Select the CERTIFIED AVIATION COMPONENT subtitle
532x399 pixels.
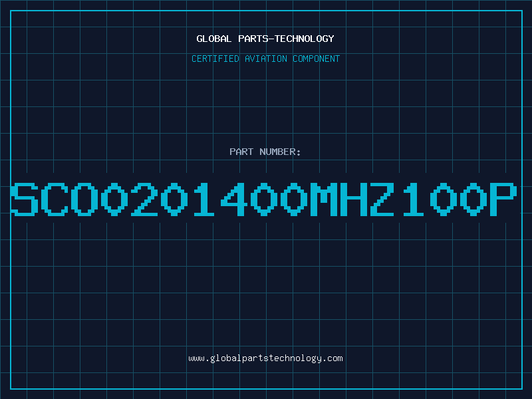click(265, 59)
